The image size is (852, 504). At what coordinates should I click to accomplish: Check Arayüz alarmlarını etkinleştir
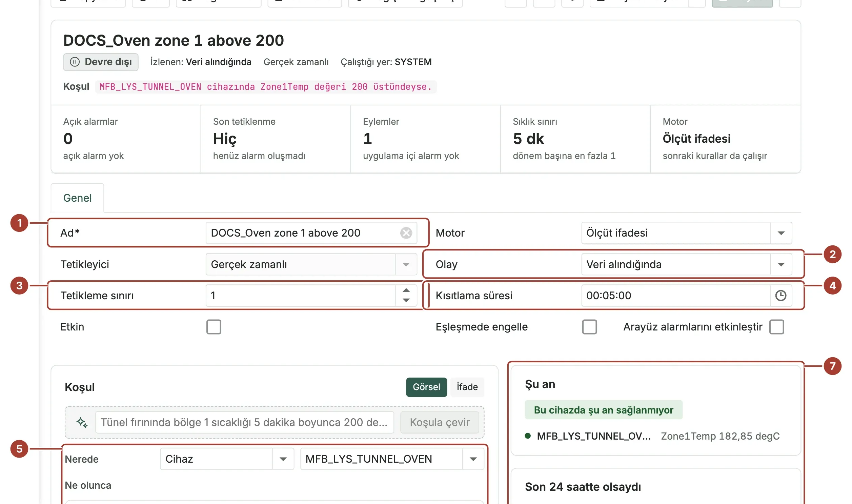point(776,327)
